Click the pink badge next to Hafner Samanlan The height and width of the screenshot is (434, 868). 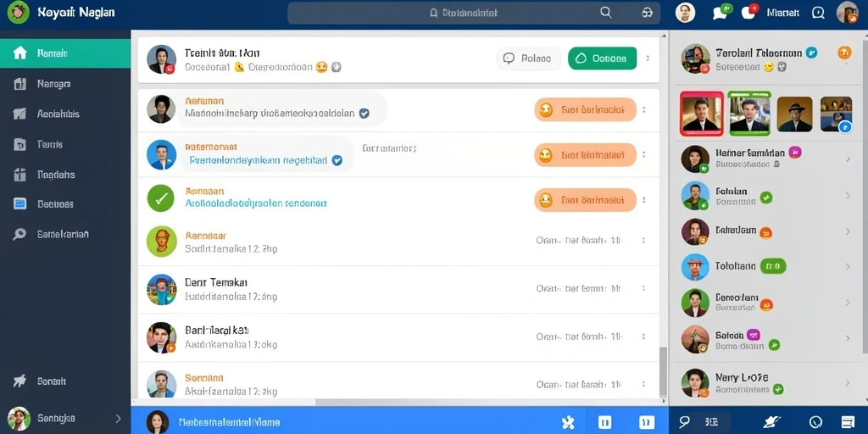coord(795,153)
